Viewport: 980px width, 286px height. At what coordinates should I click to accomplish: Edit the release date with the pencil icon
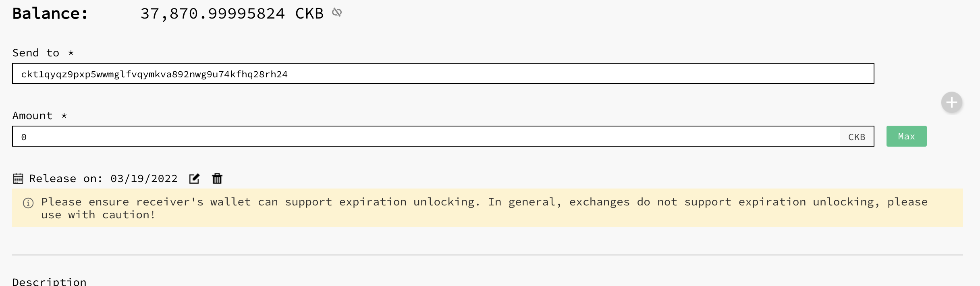[194, 178]
